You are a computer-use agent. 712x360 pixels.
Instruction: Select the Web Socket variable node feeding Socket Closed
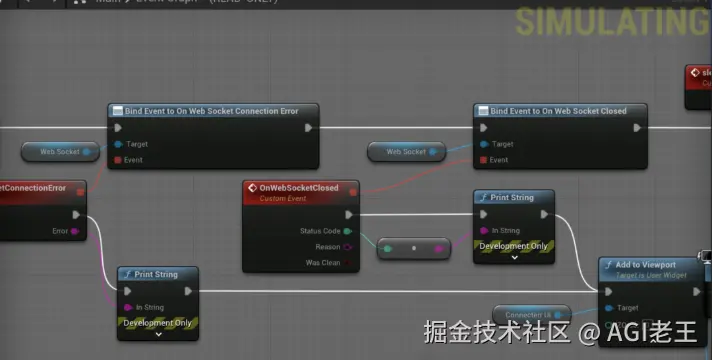tap(407, 152)
